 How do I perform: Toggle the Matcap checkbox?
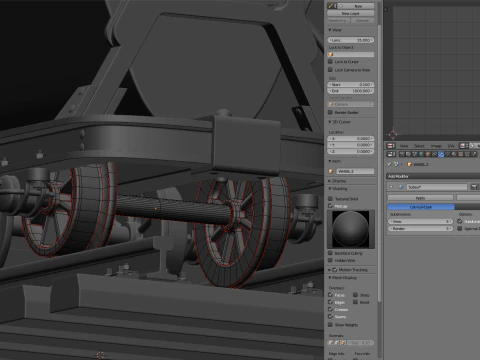[330, 206]
